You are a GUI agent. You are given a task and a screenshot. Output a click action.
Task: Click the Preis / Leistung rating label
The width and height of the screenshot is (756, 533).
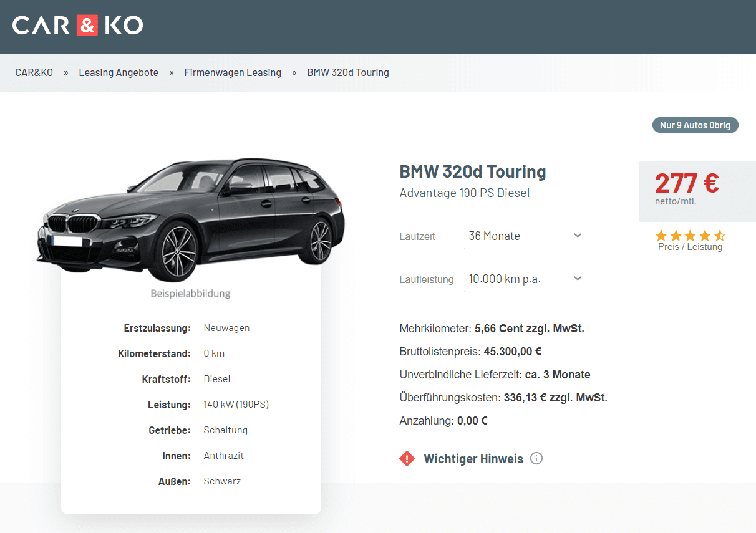tap(690, 247)
